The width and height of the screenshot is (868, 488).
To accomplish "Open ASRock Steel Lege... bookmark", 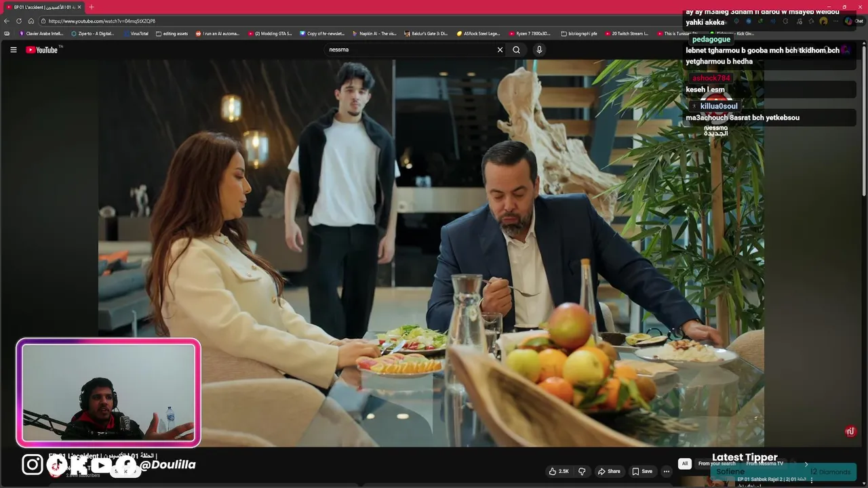I will [x=479, y=33].
